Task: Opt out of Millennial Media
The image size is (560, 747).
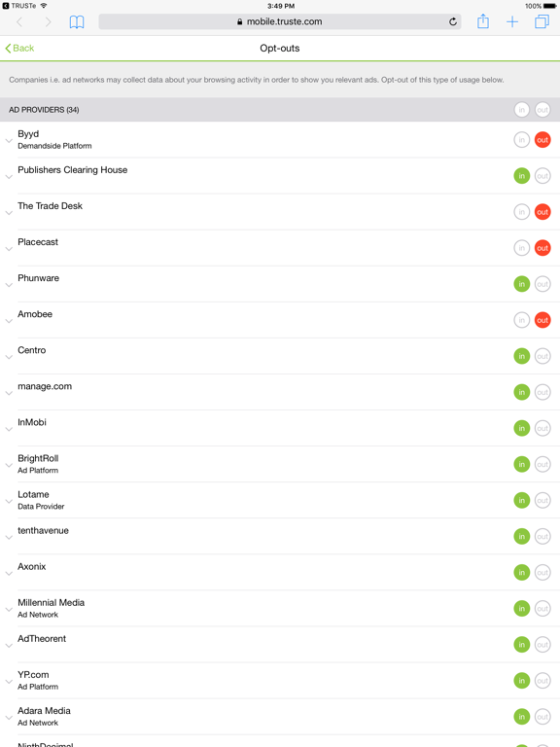Action: tap(542, 609)
